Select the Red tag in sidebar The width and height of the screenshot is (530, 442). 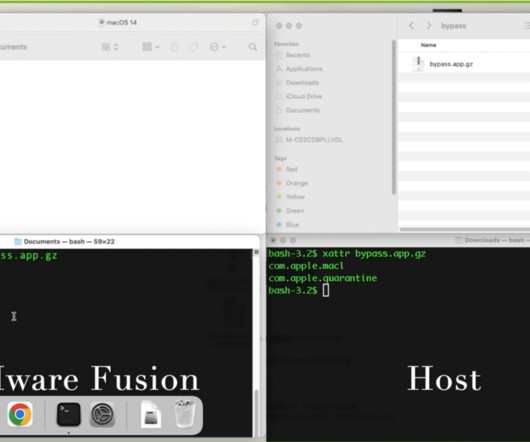291,169
